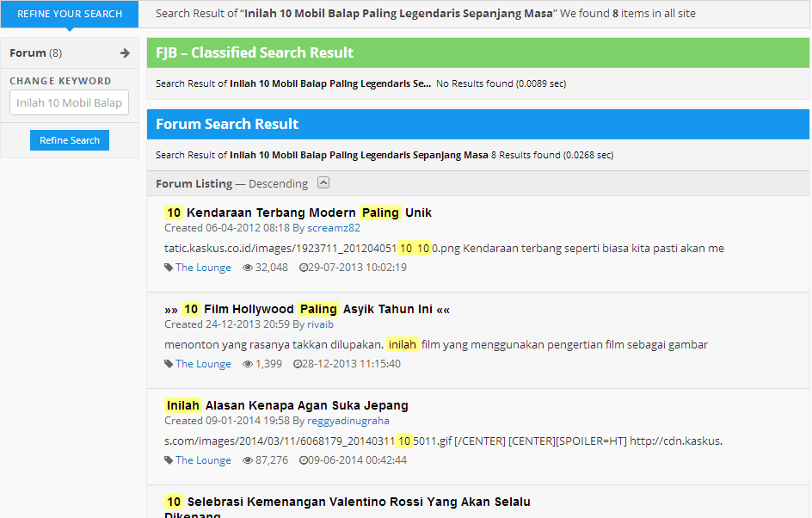
Task: Click the FJB – Classified Search Result header
Action: click(x=478, y=52)
